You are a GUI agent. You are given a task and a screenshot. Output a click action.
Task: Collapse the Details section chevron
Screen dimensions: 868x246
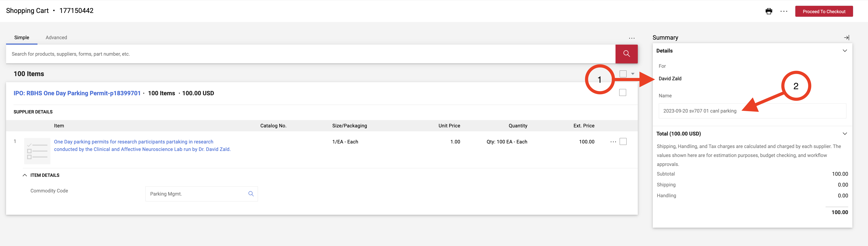[844, 51]
